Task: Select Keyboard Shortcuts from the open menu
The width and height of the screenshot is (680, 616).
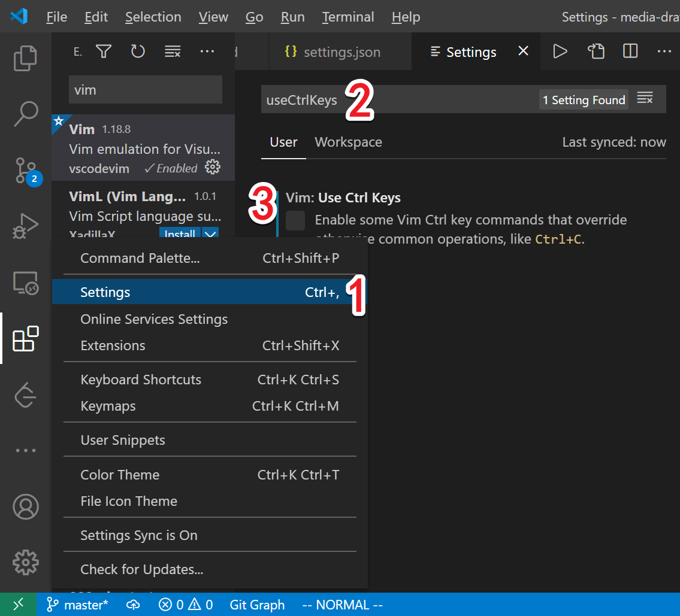Action: click(x=140, y=379)
